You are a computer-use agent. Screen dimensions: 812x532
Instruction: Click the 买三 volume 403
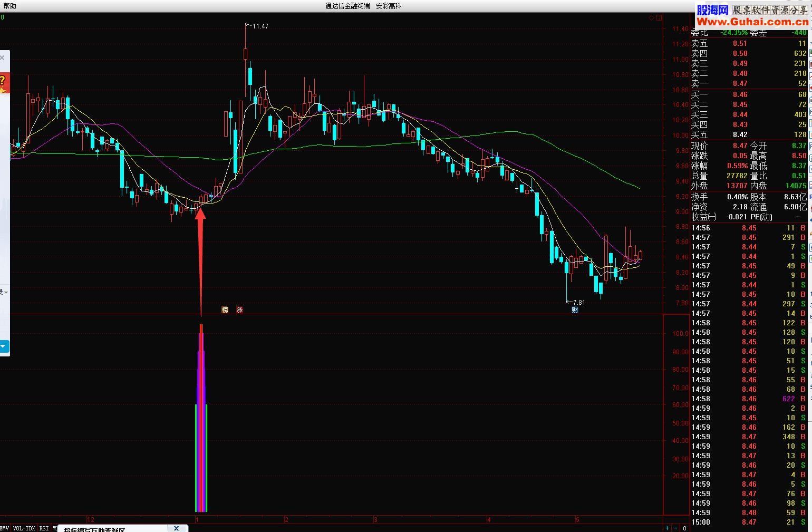(800, 114)
